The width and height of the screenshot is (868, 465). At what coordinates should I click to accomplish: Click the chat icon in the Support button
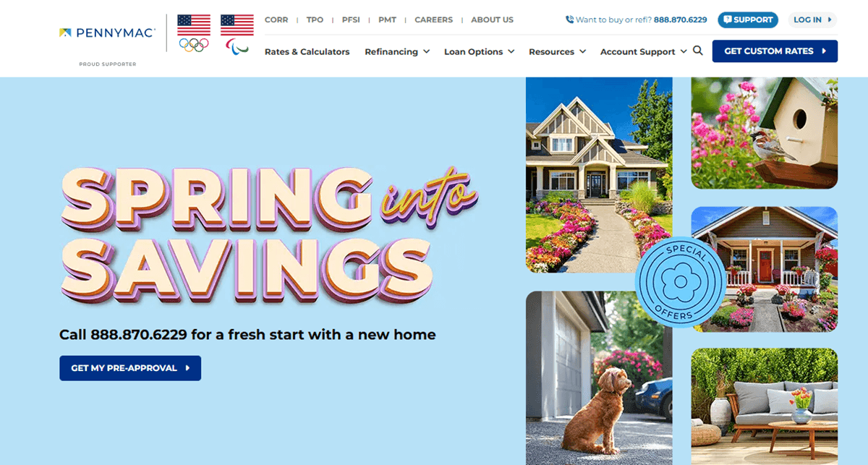coord(728,20)
